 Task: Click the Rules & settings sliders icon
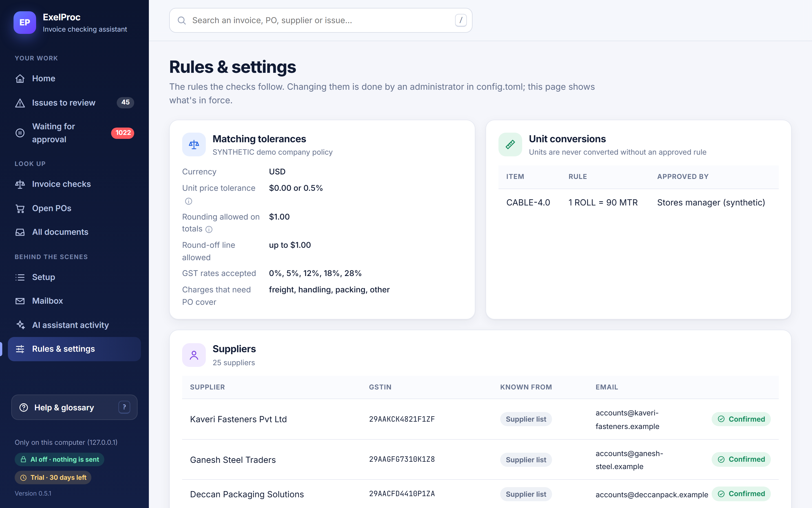20,349
